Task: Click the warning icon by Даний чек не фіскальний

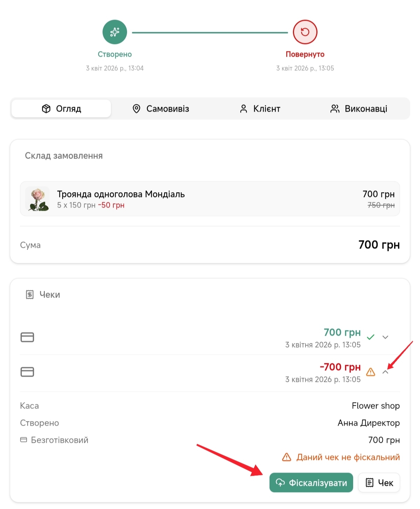Action: pyautogui.click(x=287, y=457)
